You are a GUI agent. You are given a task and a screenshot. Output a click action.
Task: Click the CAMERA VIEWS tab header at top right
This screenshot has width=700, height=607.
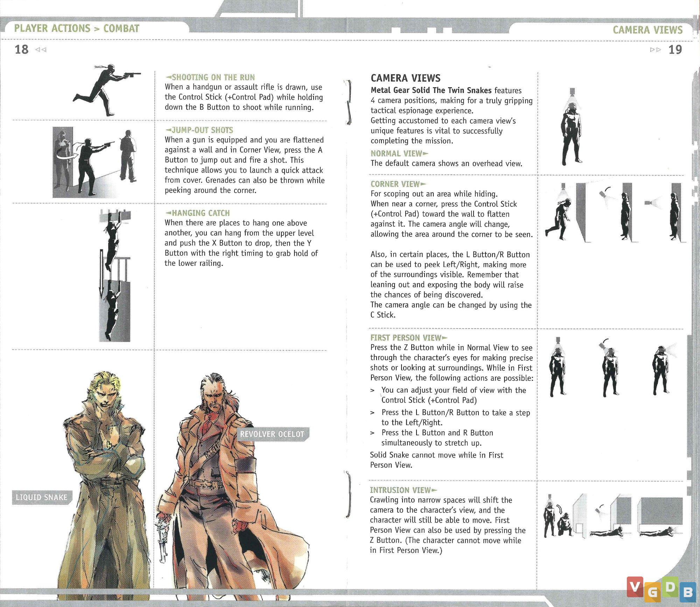(x=647, y=30)
